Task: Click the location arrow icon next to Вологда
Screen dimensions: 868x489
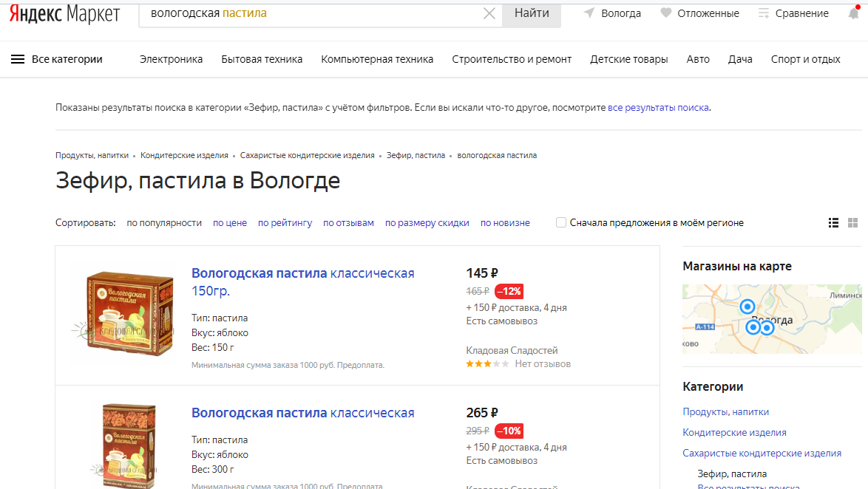Action: coord(589,13)
